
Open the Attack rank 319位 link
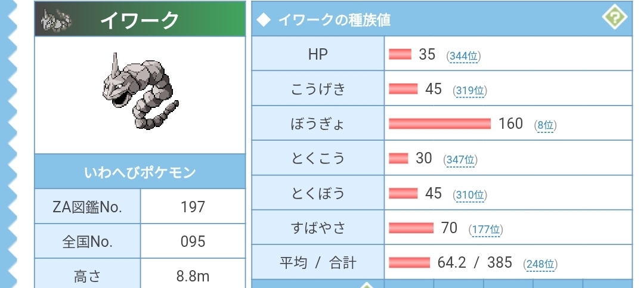coord(470,91)
